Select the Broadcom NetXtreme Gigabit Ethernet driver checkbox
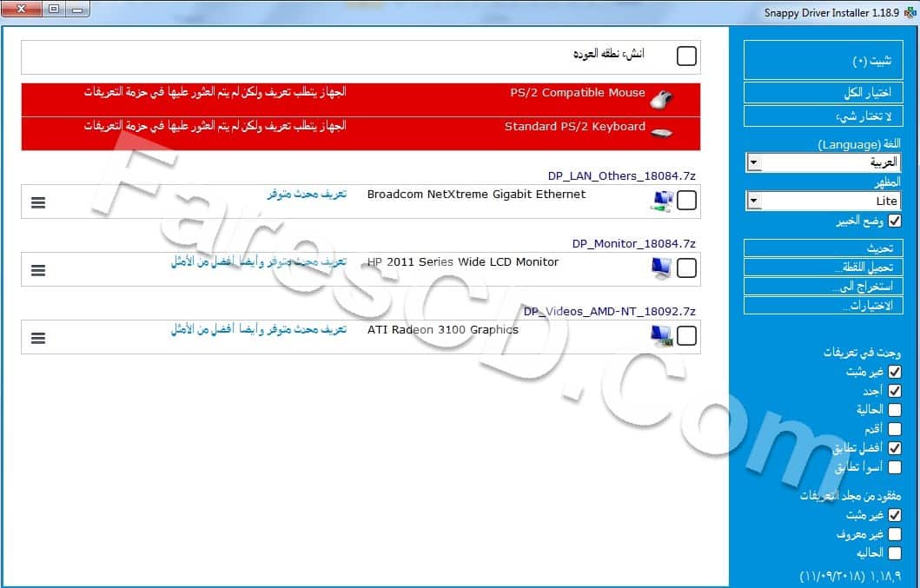The width and height of the screenshot is (920, 588). point(686,201)
